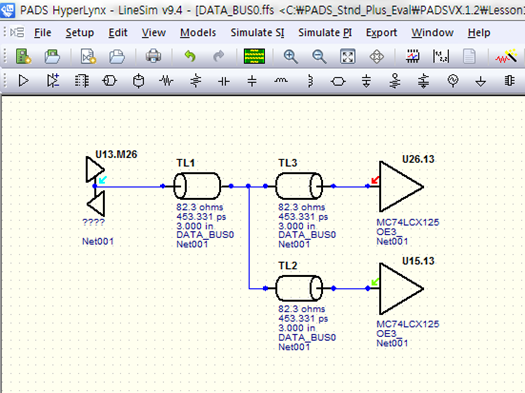Add a transmission line component
Screen dimensions: 525x393
tap(110, 81)
